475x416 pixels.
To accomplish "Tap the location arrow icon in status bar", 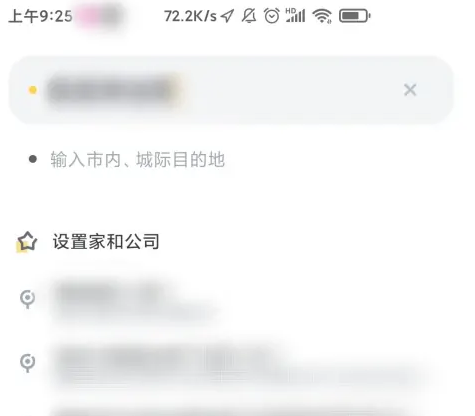I will [x=227, y=16].
